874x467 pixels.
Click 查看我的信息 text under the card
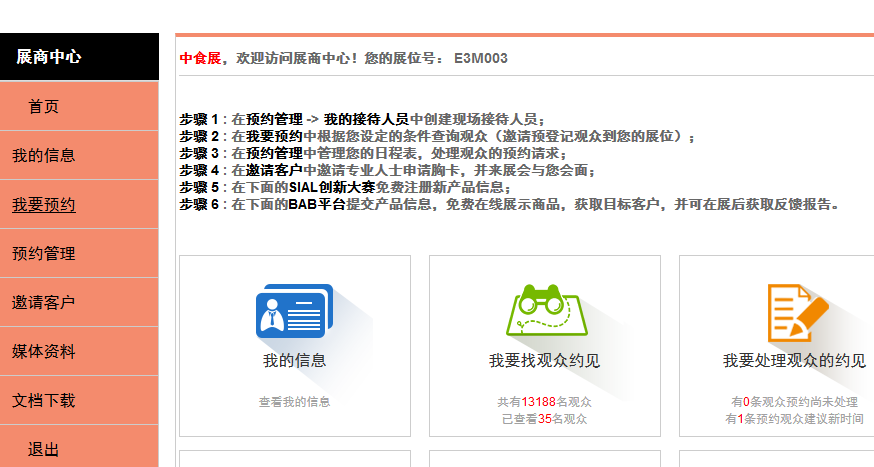[294, 402]
